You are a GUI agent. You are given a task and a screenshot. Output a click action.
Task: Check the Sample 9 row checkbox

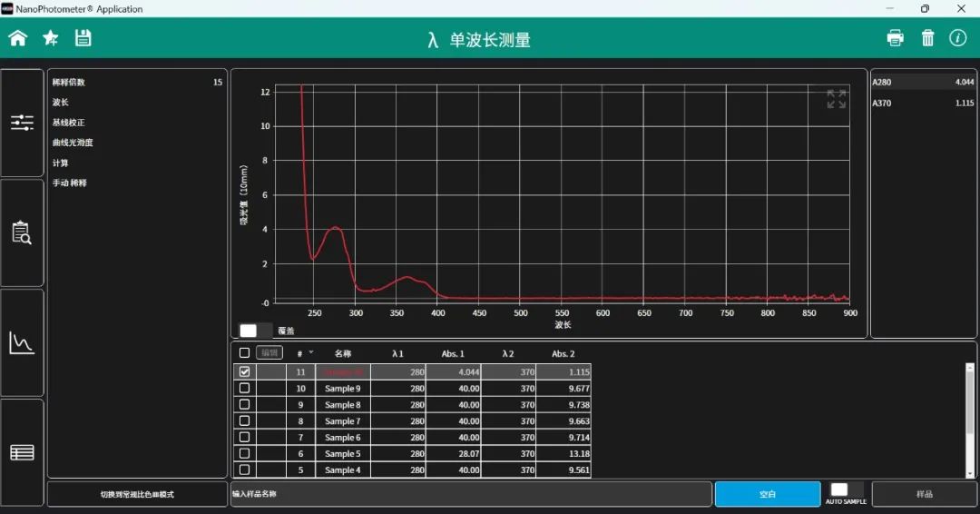(x=244, y=388)
